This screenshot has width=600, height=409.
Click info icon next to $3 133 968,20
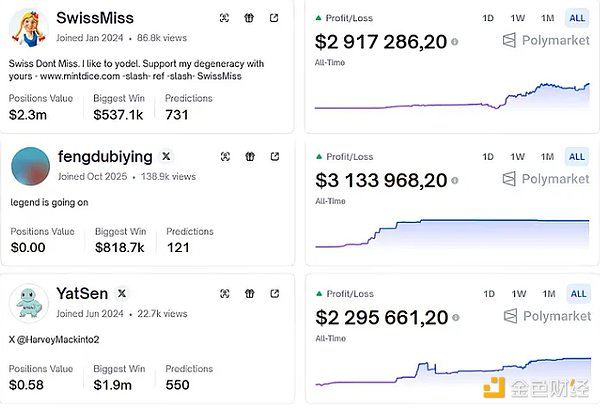455,180
